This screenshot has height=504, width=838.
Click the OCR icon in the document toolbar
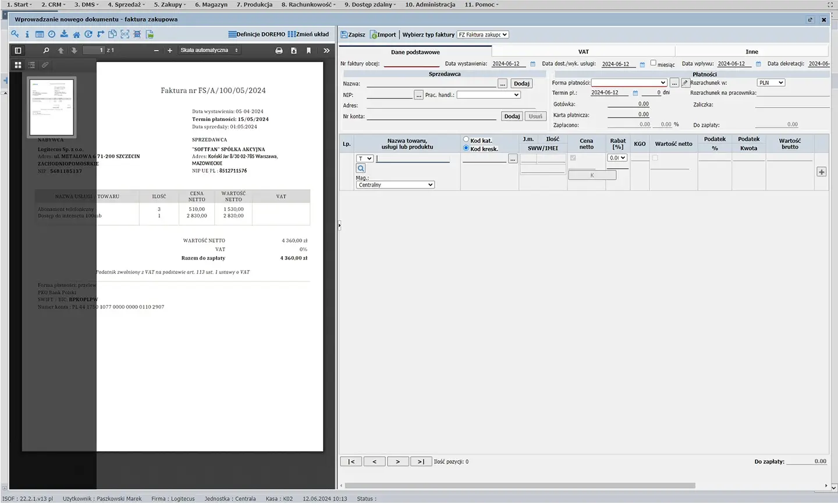pyautogui.click(x=125, y=34)
